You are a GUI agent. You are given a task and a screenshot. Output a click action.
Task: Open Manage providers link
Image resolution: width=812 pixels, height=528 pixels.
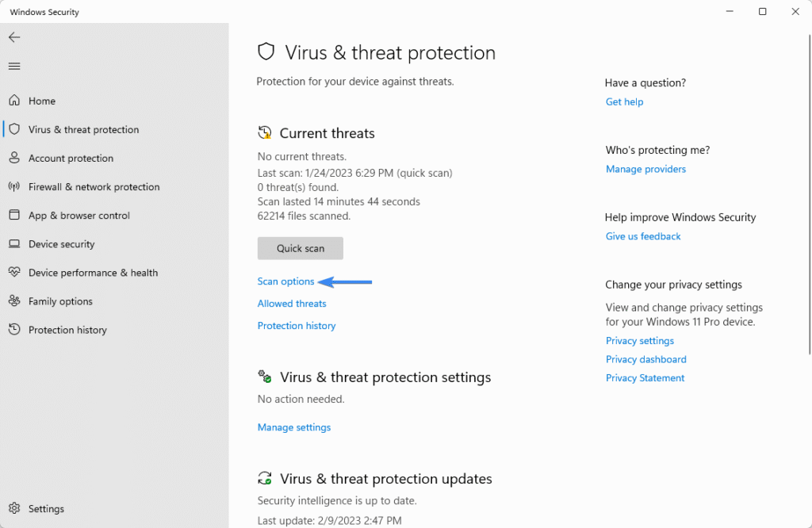pos(645,169)
